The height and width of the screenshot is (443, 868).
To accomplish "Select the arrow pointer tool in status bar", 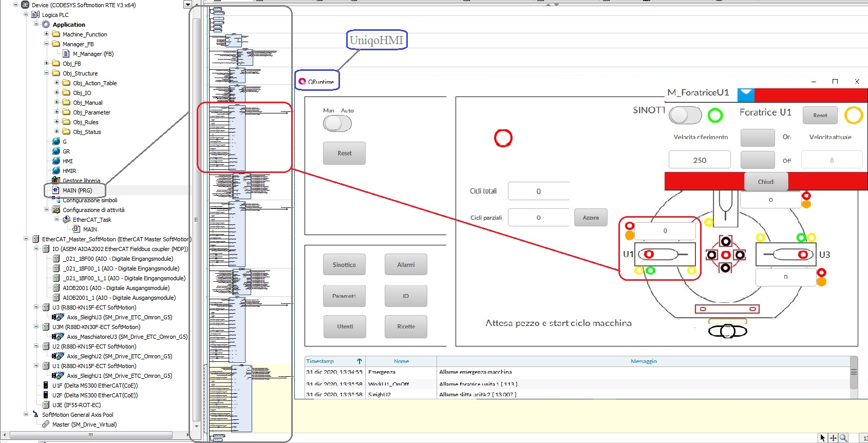I will [x=823, y=438].
